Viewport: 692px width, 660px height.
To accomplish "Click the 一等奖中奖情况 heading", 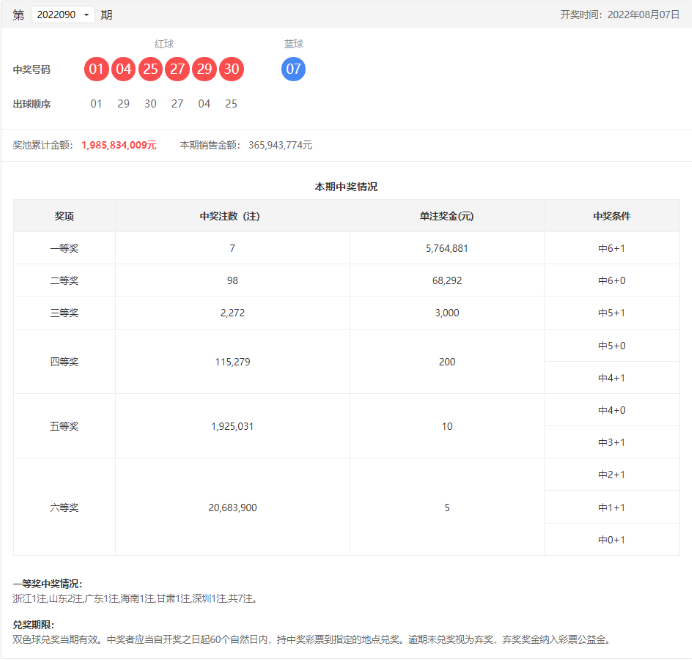I will [47, 584].
